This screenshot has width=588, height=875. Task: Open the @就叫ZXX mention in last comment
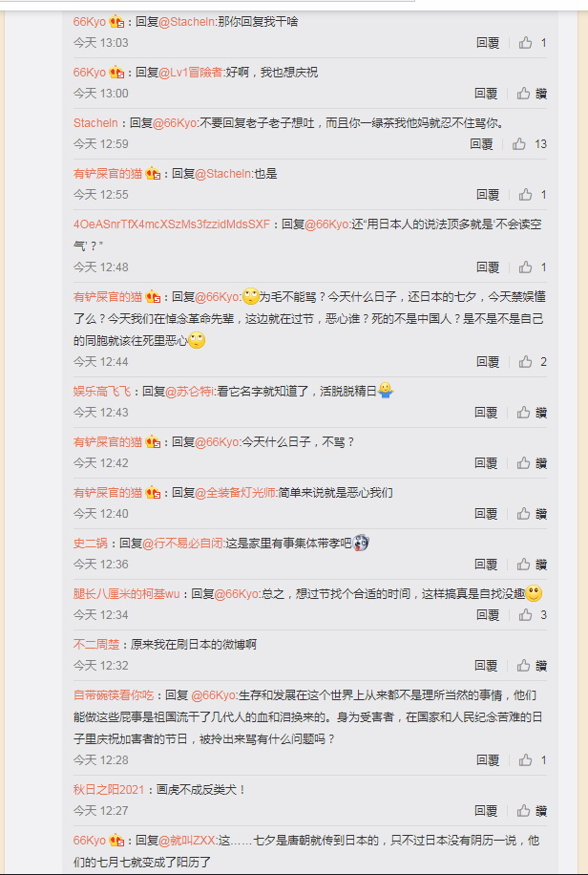click(x=187, y=841)
